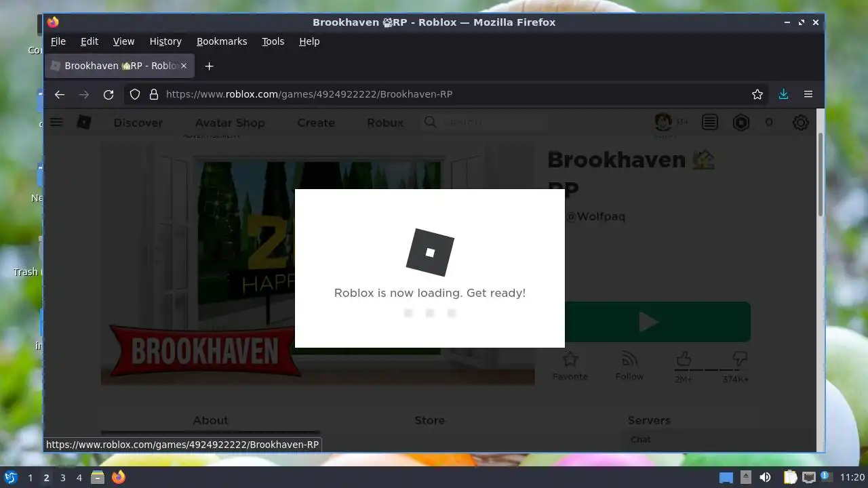This screenshot has height=488, width=868.
Task: Reload the Brookhaven page
Action: pyautogui.click(x=108, y=94)
